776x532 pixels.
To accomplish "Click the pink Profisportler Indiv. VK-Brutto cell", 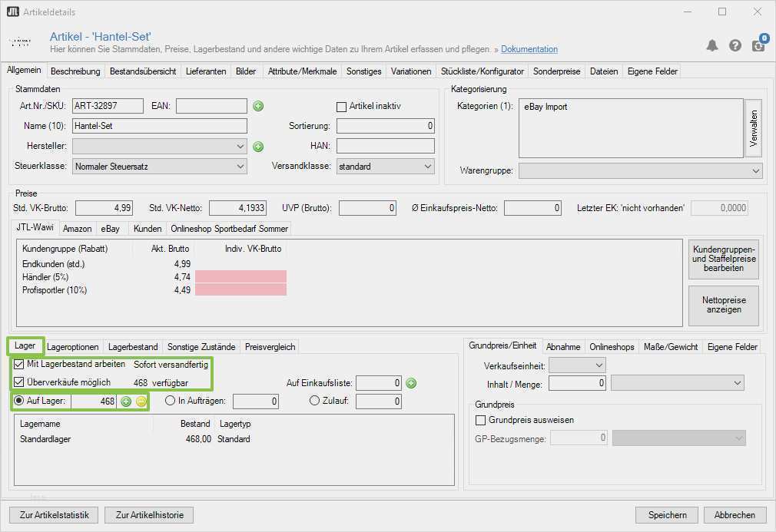I will (x=240, y=289).
